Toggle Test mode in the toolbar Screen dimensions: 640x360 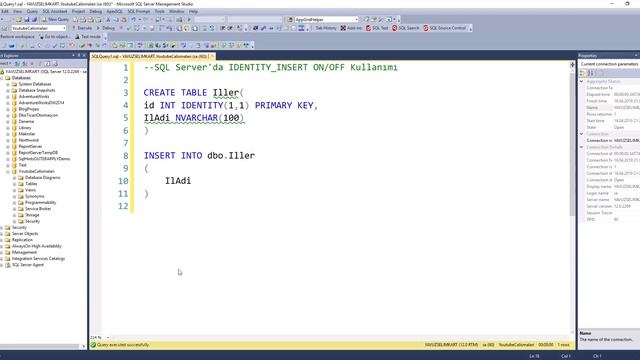[x=88, y=36]
